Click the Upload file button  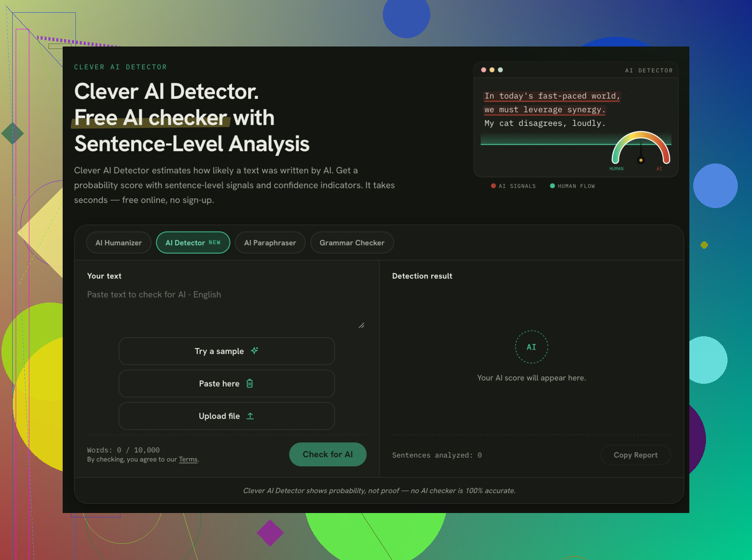coord(227,416)
